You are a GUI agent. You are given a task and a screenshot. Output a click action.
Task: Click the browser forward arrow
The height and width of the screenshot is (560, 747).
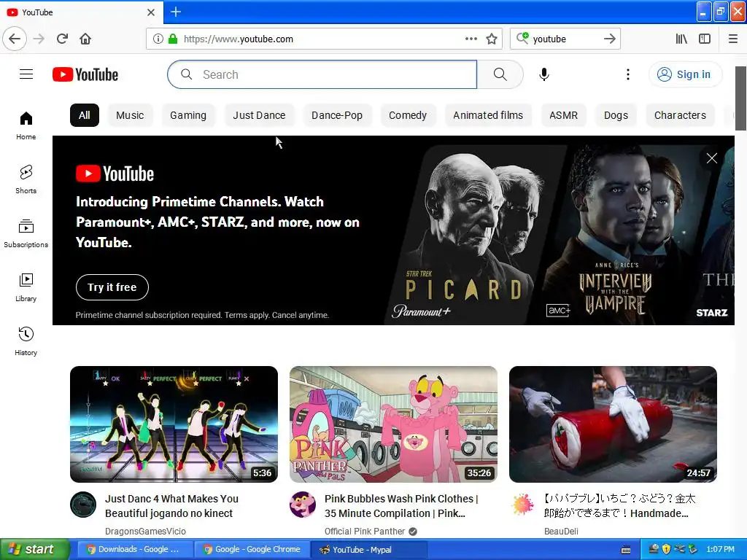[x=39, y=39]
